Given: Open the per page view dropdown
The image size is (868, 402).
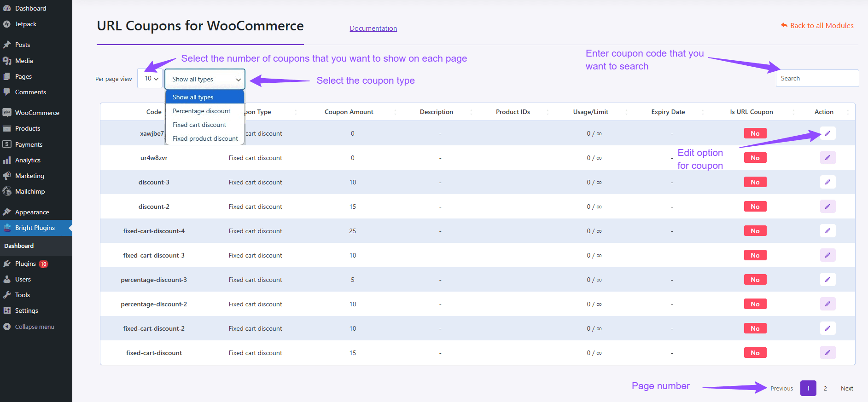Looking at the screenshot, I should point(151,79).
